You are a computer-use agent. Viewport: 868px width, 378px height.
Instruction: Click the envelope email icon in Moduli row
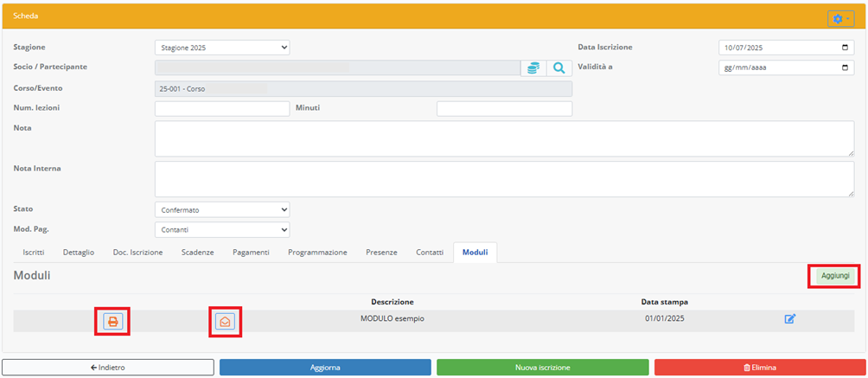(x=225, y=322)
